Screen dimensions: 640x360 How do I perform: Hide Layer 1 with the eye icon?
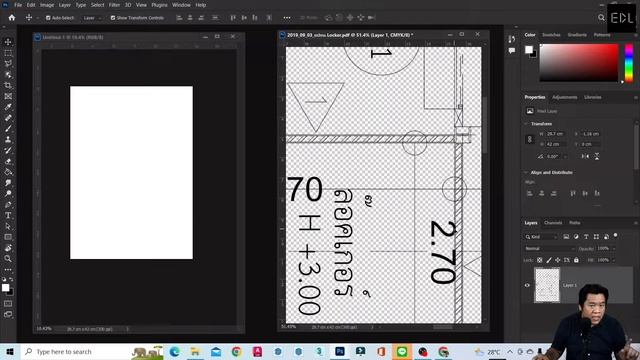point(527,285)
